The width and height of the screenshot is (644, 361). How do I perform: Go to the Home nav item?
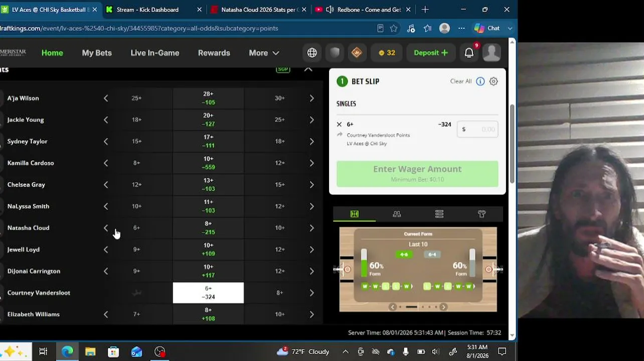coord(52,53)
